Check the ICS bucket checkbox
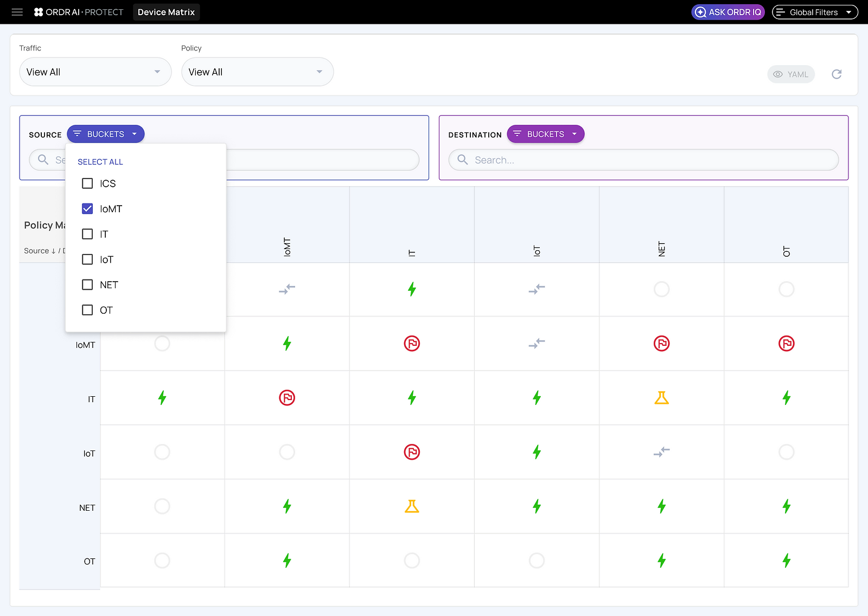The image size is (868, 616). 87,183
